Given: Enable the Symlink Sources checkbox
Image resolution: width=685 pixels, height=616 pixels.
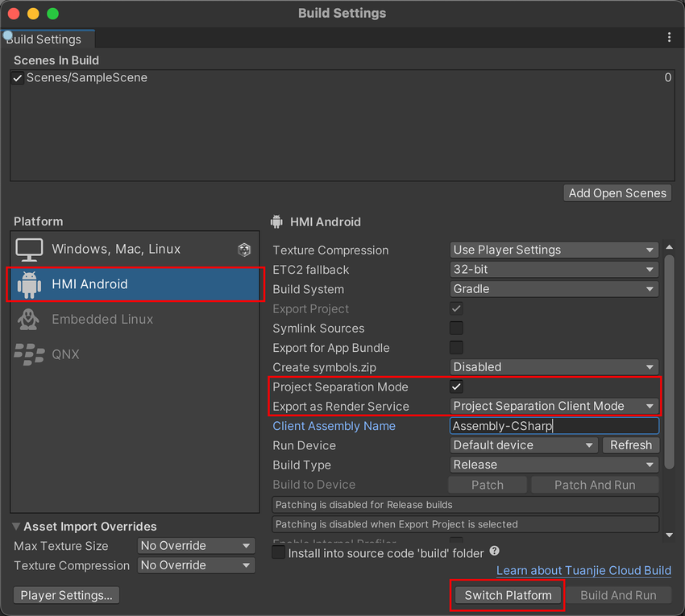Looking at the screenshot, I should pos(456,329).
